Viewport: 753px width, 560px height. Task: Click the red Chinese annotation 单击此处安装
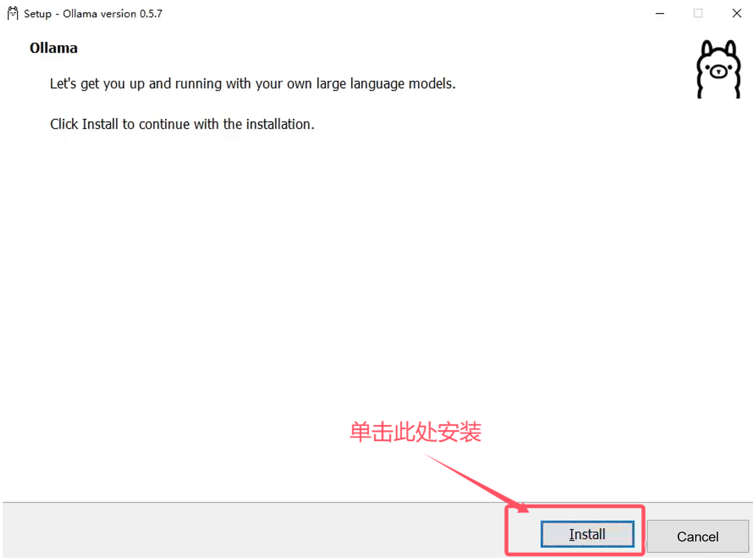(416, 432)
